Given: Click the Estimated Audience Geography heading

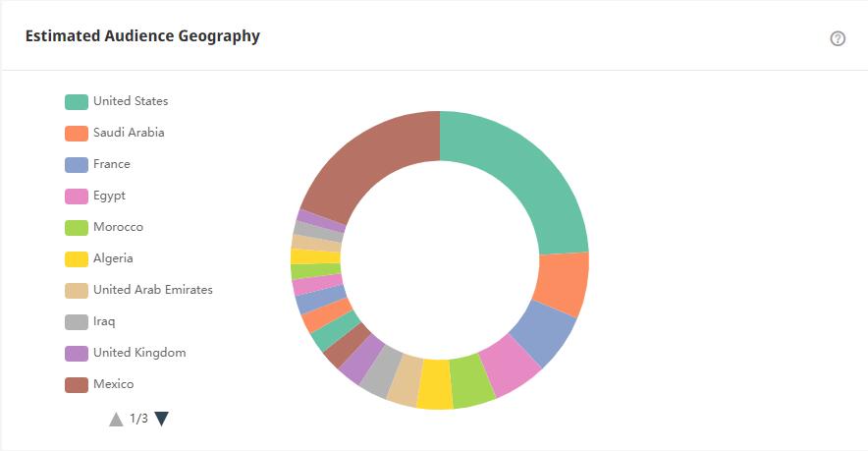Looking at the screenshot, I should [x=142, y=36].
